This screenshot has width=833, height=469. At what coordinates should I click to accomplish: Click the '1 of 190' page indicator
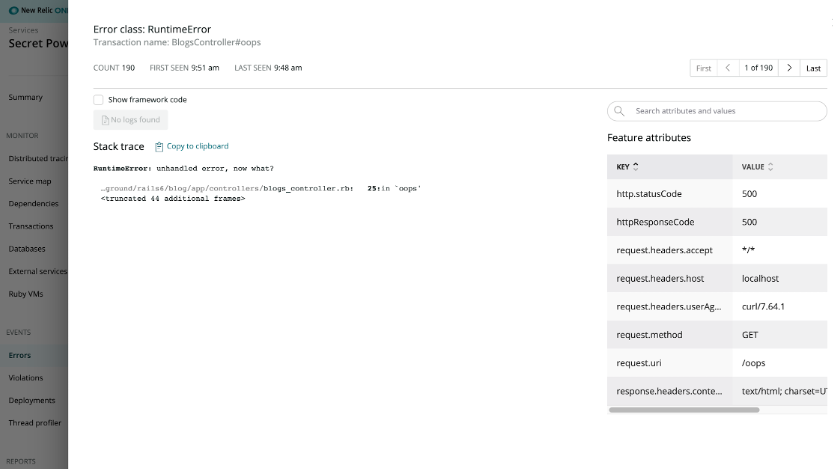pyautogui.click(x=759, y=68)
